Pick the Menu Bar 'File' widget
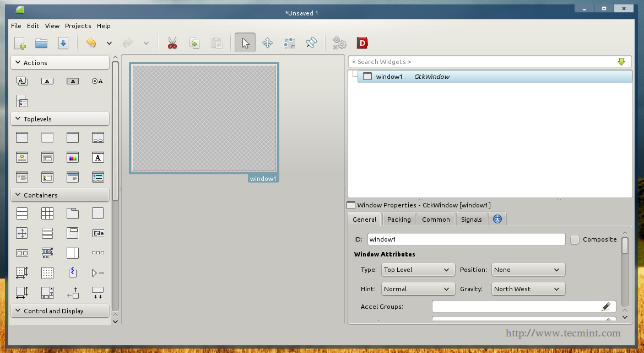 point(98,233)
